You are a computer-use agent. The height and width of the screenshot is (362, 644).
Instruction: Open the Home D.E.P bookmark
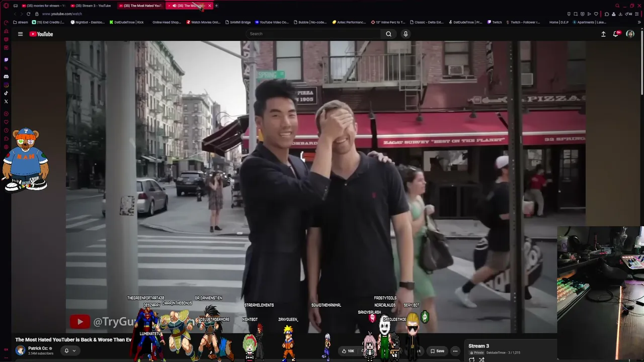pyautogui.click(x=558, y=22)
